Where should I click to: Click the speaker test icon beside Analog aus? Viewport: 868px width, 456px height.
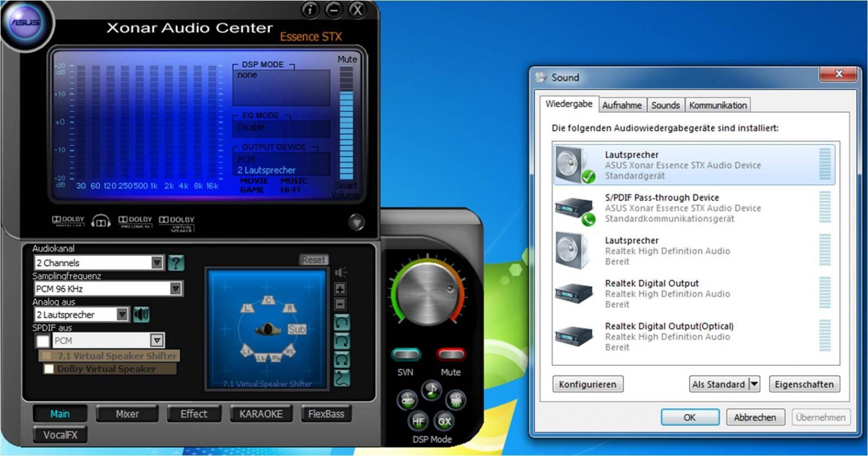point(141,314)
